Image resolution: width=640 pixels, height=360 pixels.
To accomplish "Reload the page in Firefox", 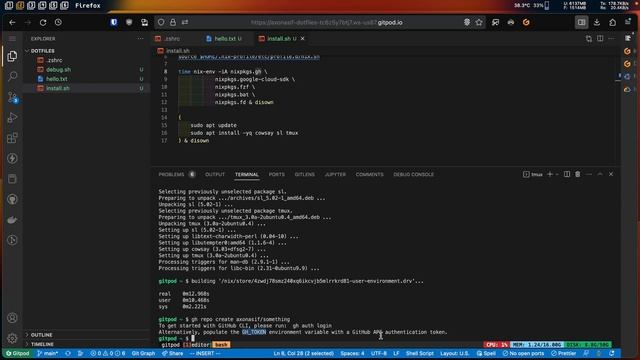I will [x=43, y=22].
